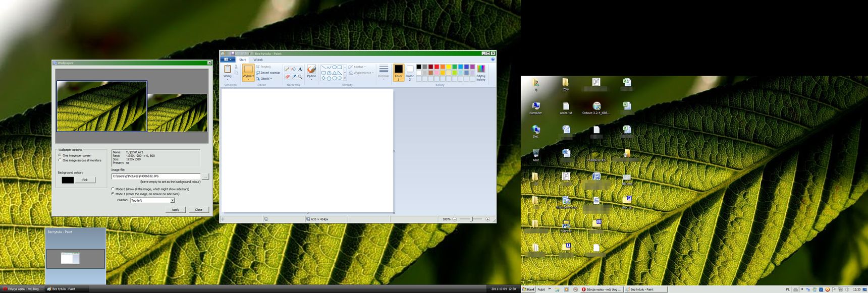Click Zmień rozmiar resize button
The width and height of the screenshot is (868, 293).
[x=268, y=73]
